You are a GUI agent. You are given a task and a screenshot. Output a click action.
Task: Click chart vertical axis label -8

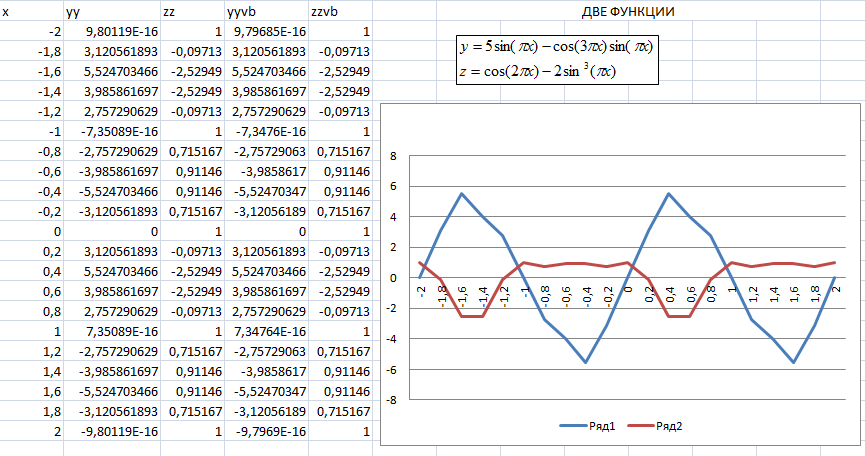point(391,400)
